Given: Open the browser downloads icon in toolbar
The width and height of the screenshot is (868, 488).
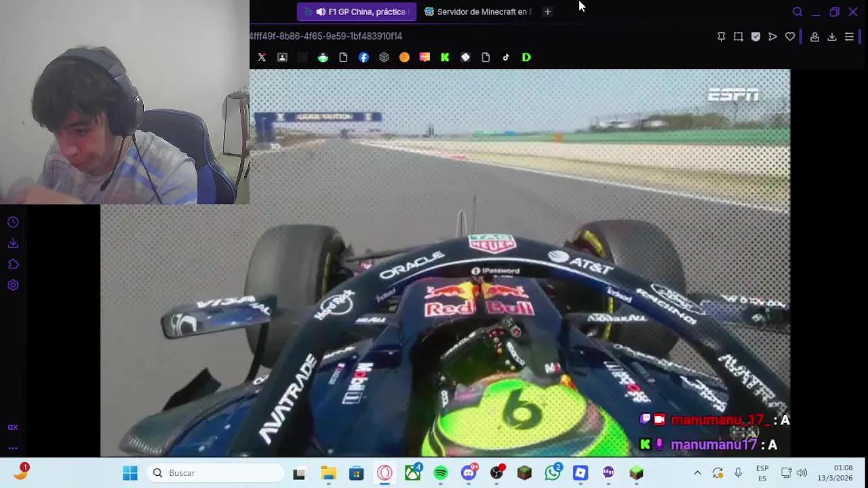Looking at the screenshot, I should (x=832, y=37).
